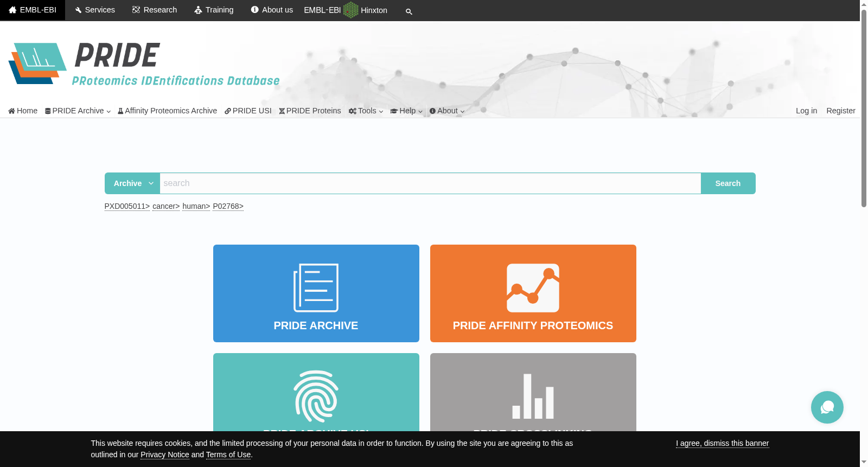Select the P02768 example query
The image size is (868, 467).
pyautogui.click(x=228, y=206)
